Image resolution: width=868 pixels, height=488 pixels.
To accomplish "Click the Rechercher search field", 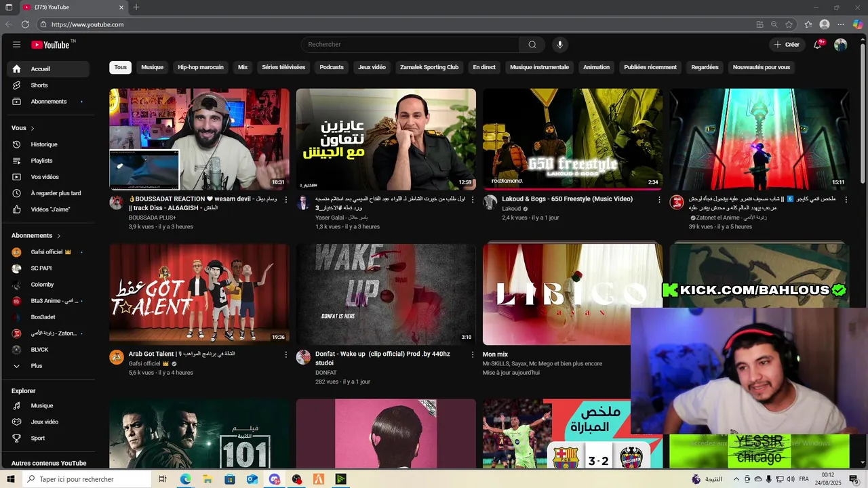I will tap(410, 45).
